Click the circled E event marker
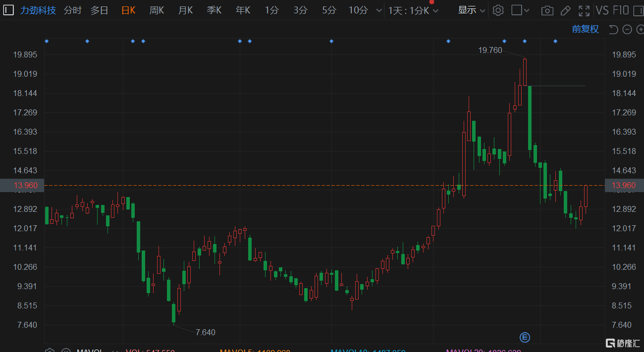 click(525, 338)
